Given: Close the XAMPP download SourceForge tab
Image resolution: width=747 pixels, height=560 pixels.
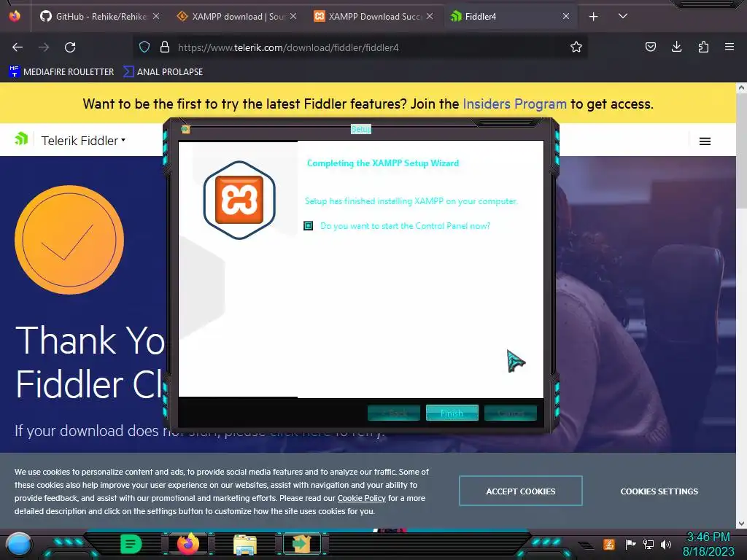Looking at the screenshot, I should click(293, 17).
